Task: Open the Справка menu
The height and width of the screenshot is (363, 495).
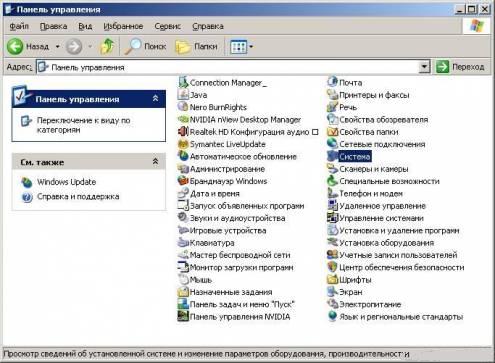Action: click(x=208, y=26)
